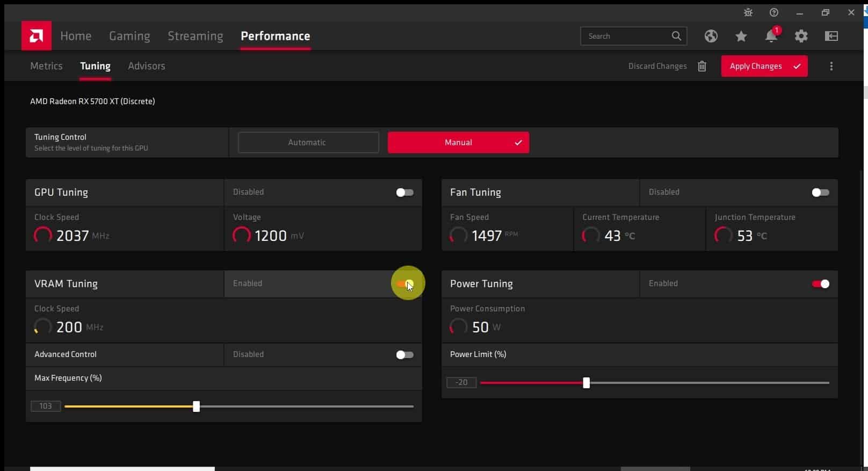This screenshot has width=868, height=471.
Task: Click the Fan Tuning heading
Action: (x=475, y=192)
